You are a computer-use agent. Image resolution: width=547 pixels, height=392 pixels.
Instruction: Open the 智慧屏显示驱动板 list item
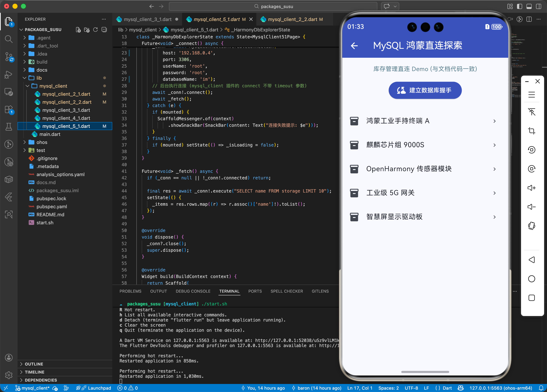(425, 217)
